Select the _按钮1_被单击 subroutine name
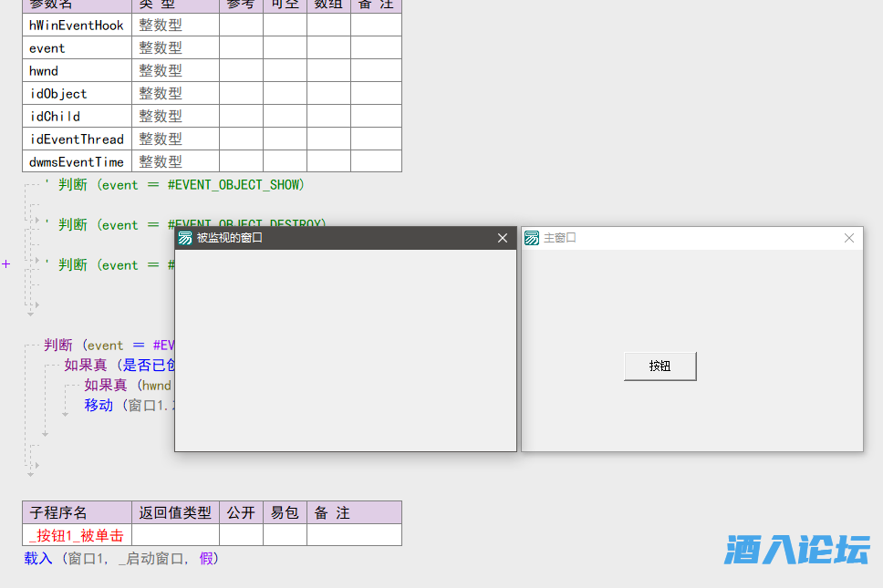This screenshot has height=588, width=883. coord(77,535)
